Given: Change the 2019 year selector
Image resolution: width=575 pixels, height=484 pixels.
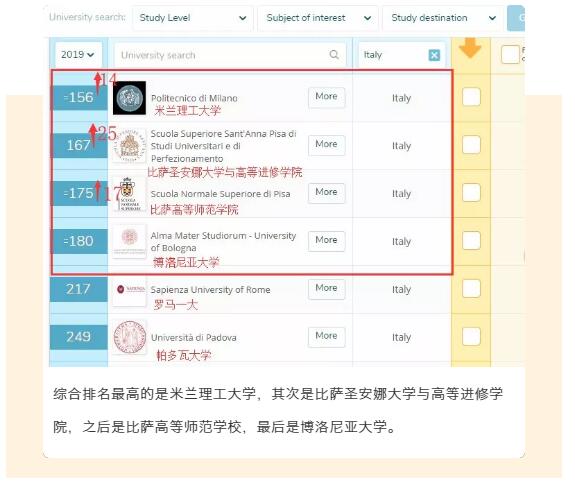Looking at the screenshot, I should pyautogui.click(x=78, y=55).
